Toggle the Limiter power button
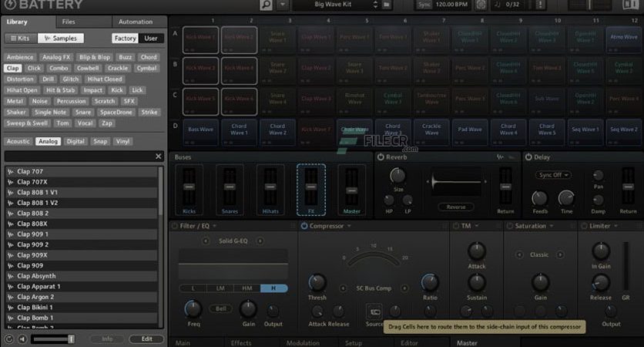 pos(584,226)
